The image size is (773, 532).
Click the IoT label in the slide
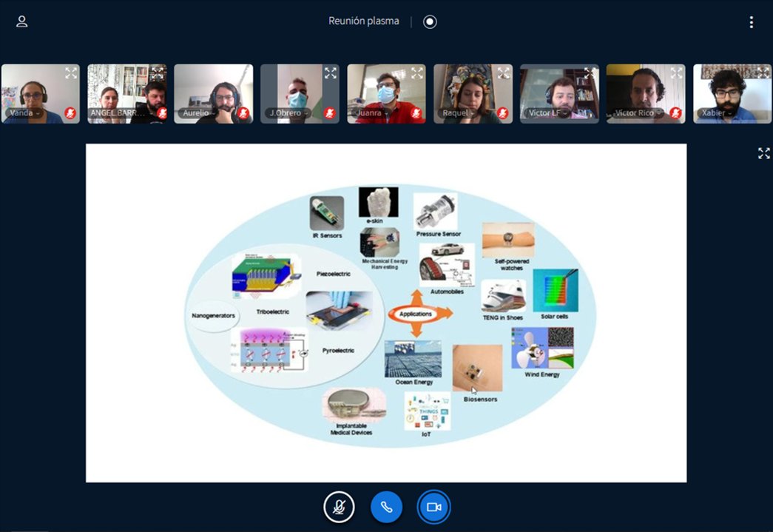coord(426,434)
